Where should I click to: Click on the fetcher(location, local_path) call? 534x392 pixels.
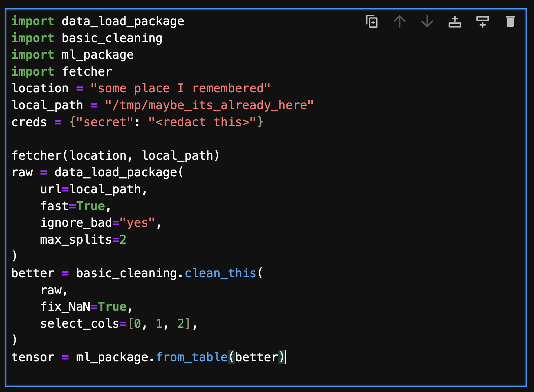pyautogui.click(x=116, y=156)
